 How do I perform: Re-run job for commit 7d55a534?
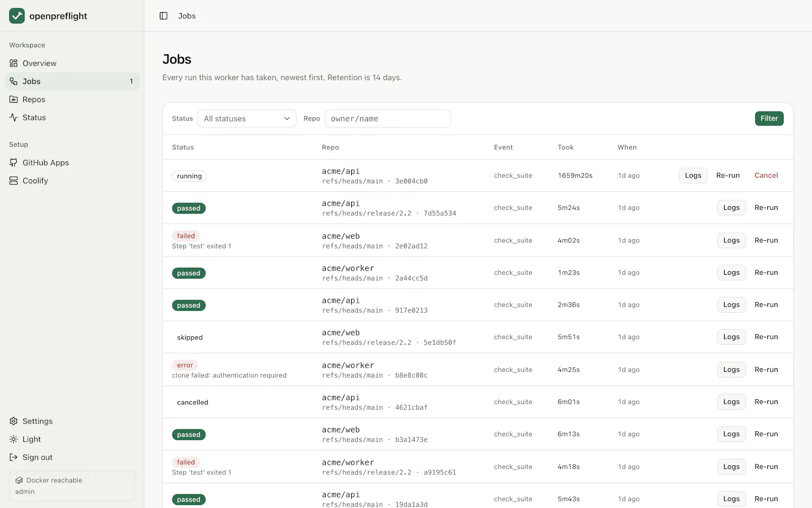coord(766,208)
